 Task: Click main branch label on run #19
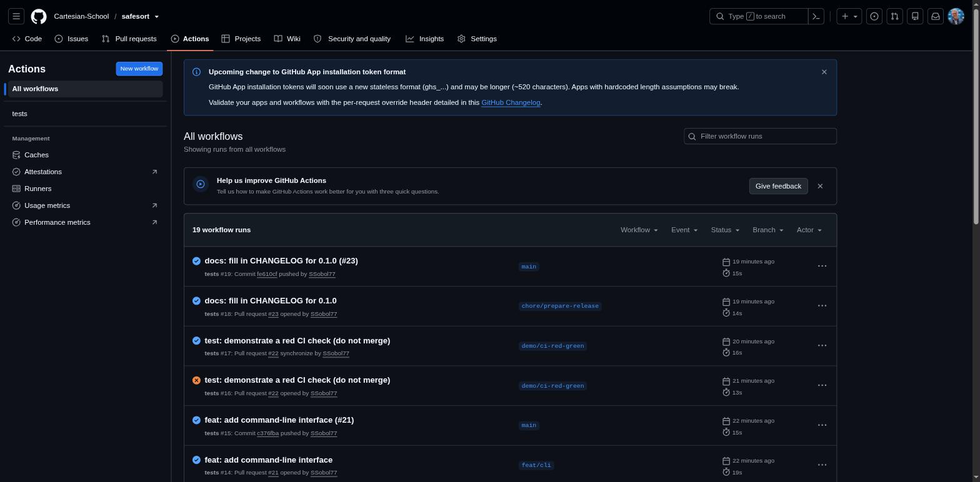coord(529,267)
